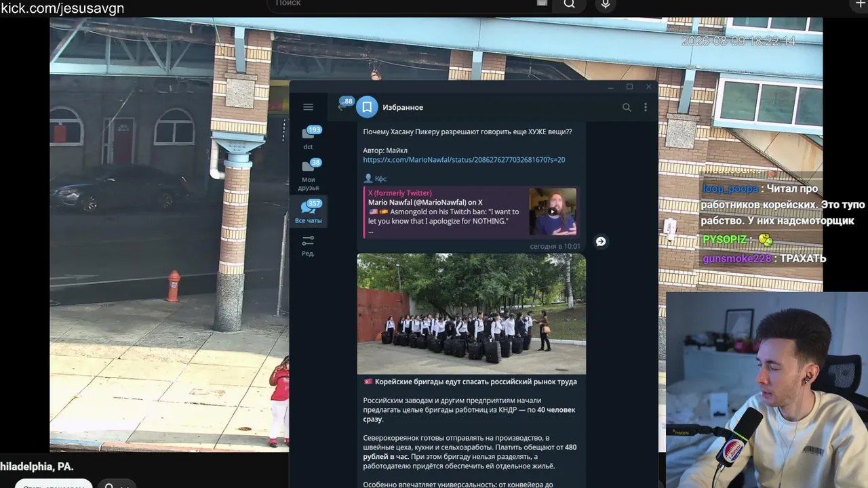Image resolution: width=868 pixels, height=488 pixels.
Task: Click the magnifier search button
Action: 570,4
